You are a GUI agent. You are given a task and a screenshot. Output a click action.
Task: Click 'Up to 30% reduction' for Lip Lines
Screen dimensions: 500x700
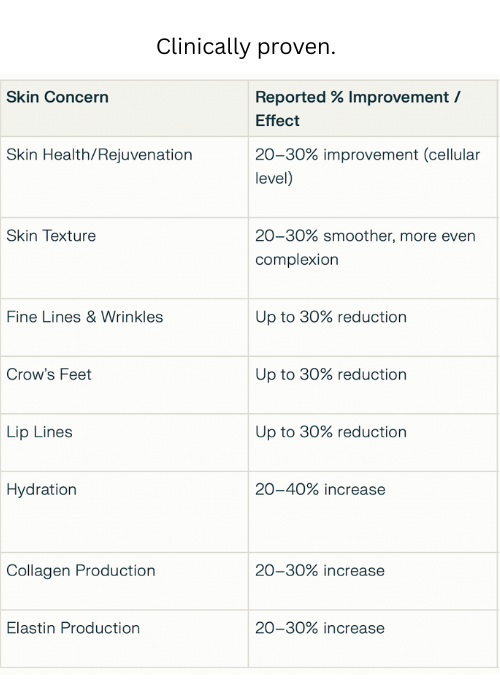[x=331, y=432]
